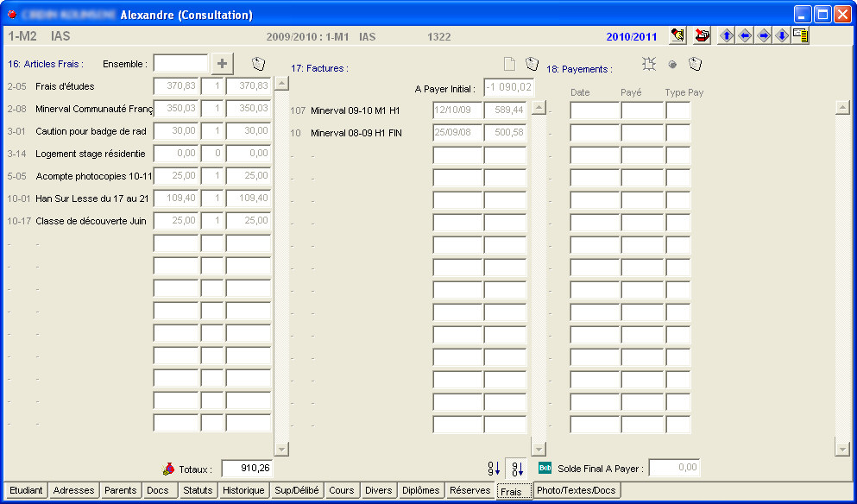Click the starburst new icon in Payements header
This screenshot has width=857, height=504.
point(649,64)
